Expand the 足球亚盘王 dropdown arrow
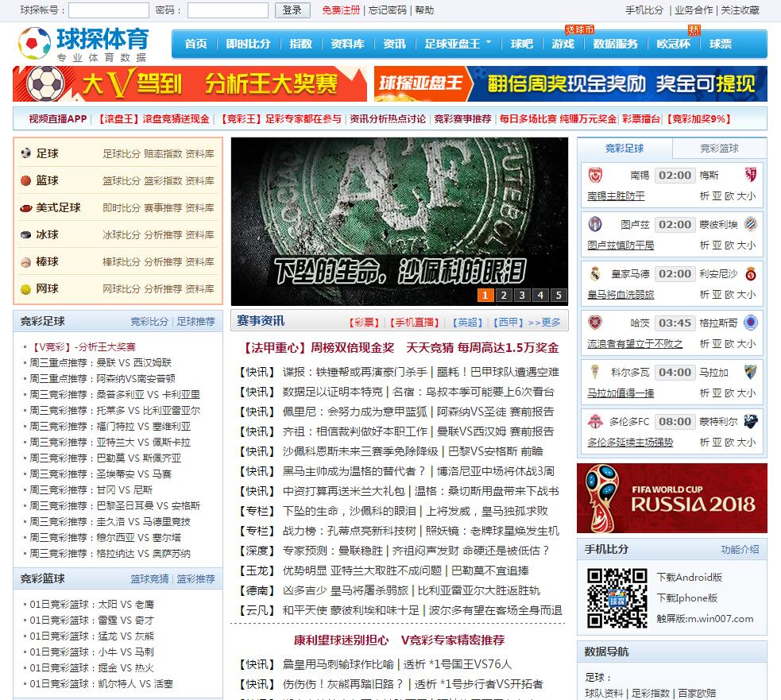781x700 pixels. point(489,42)
